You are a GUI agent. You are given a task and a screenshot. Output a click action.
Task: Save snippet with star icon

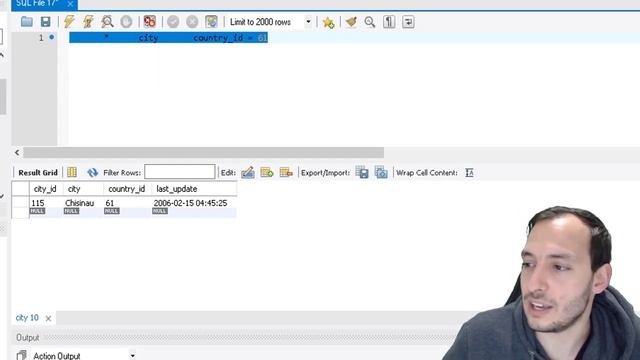(x=328, y=22)
